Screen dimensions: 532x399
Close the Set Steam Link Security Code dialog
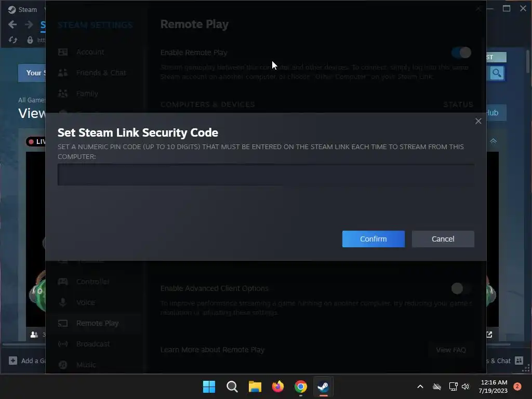point(478,121)
